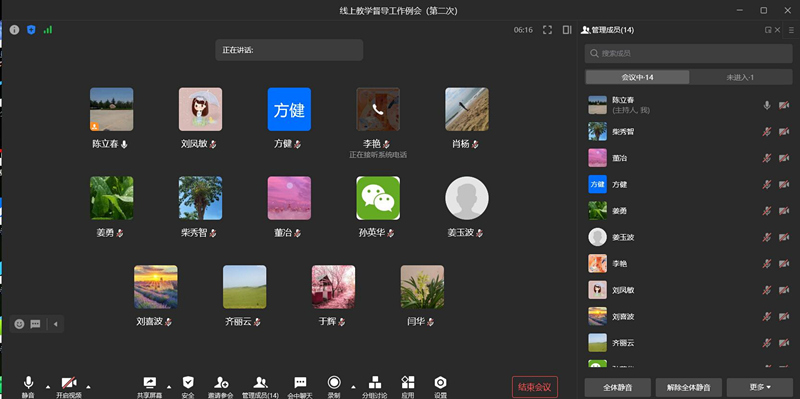Open the emoji reactions icon

(19, 324)
